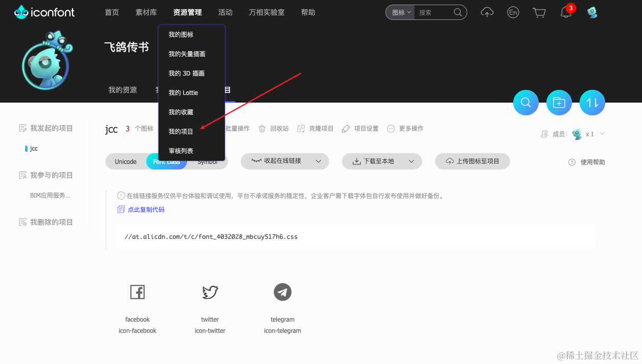This screenshot has height=364, width=642.
Task: Open notifications via the bell icon
Action: point(565,12)
